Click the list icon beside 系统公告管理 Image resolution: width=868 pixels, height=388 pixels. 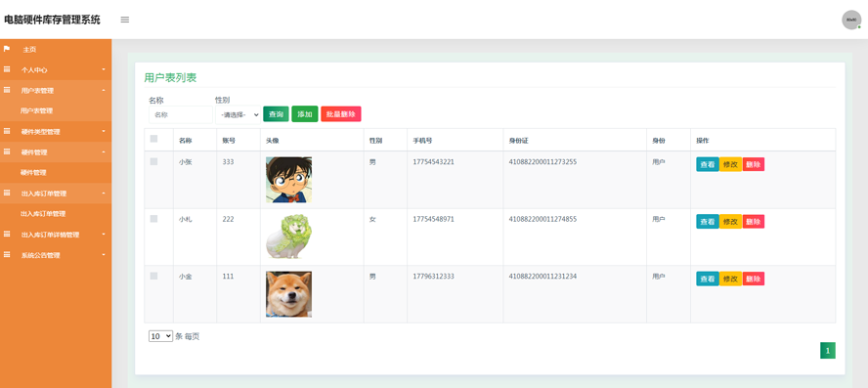point(7,255)
